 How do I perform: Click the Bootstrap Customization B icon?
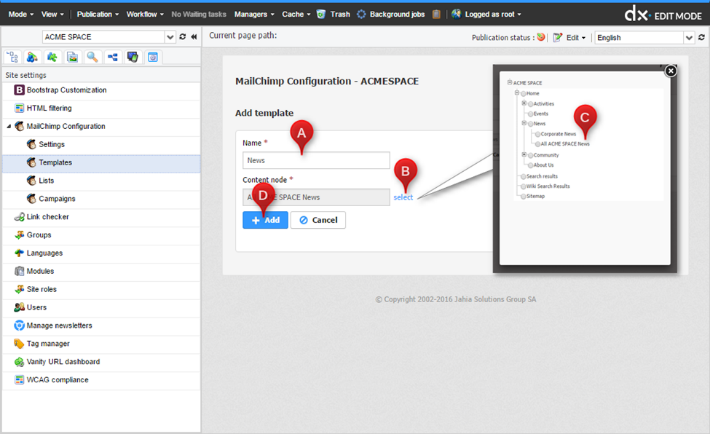tap(19, 90)
